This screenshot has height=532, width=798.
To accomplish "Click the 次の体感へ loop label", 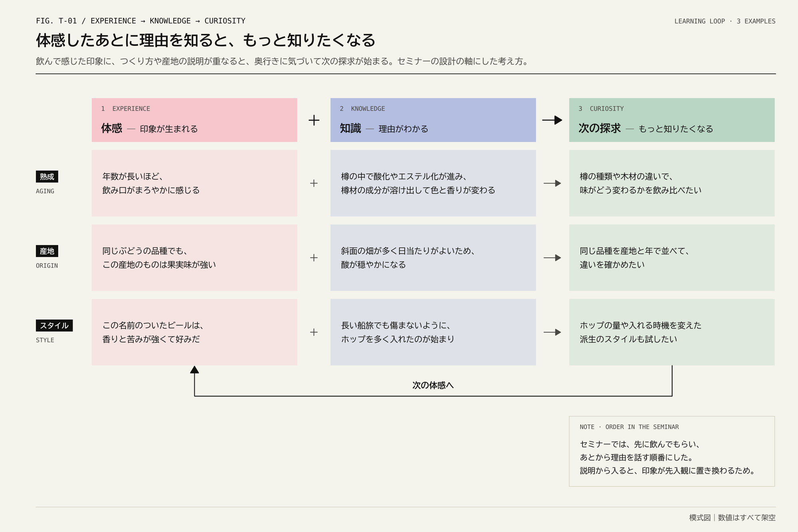I will (x=433, y=385).
